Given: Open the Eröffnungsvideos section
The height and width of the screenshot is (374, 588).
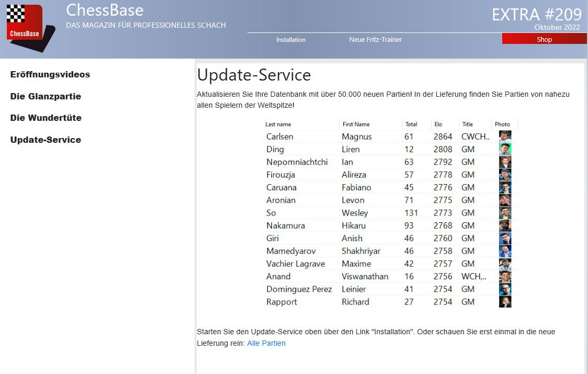Looking at the screenshot, I should 50,75.
